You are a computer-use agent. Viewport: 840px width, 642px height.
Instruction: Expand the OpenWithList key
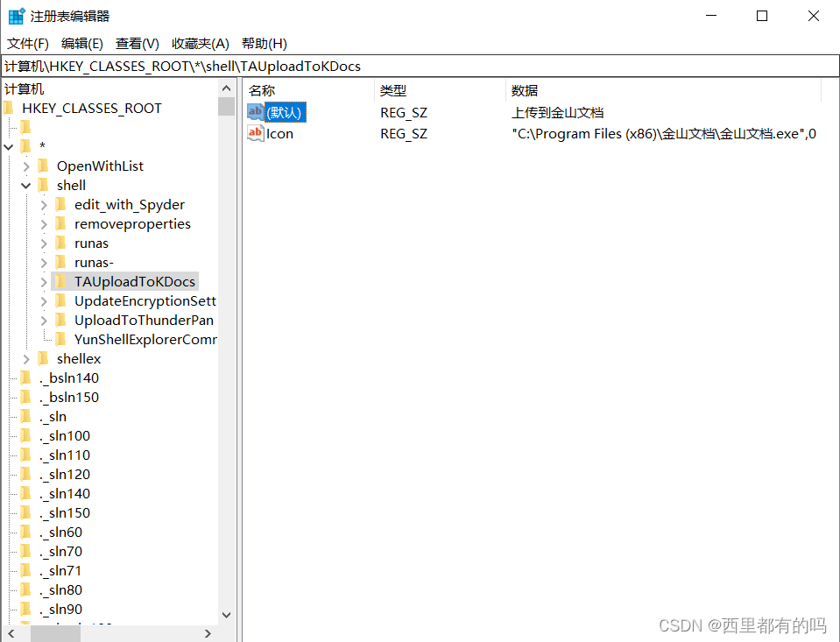click(26, 166)
